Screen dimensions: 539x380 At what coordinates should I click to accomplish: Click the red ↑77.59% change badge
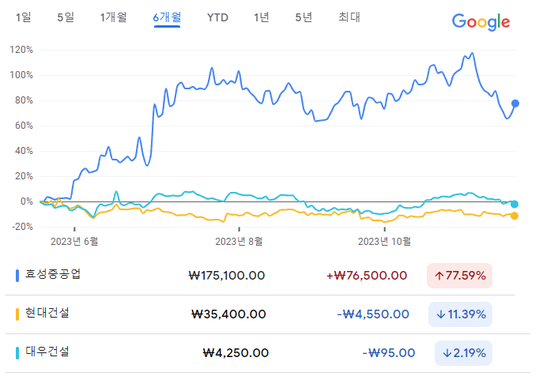coord(460,275)
